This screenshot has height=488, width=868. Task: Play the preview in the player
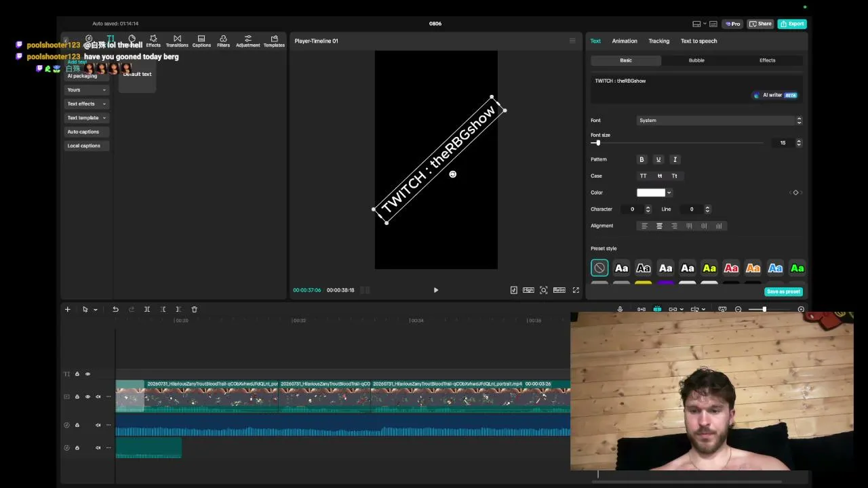[436, 290]
